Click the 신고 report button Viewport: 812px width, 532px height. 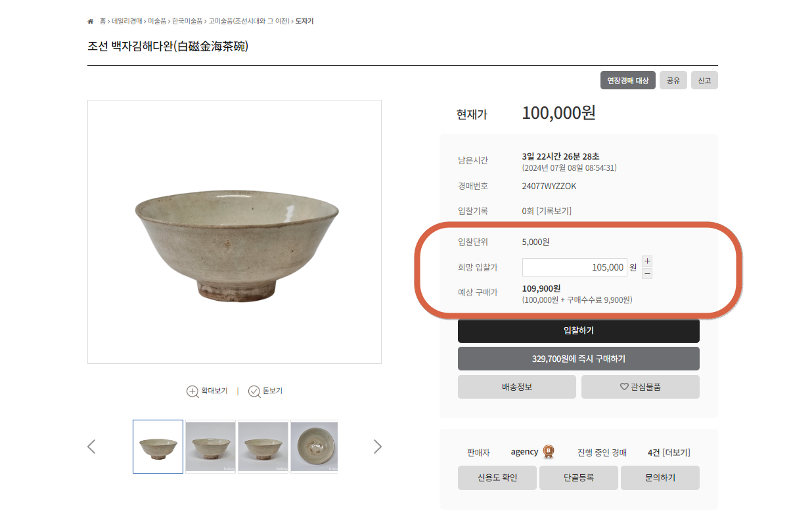[704, 80]
